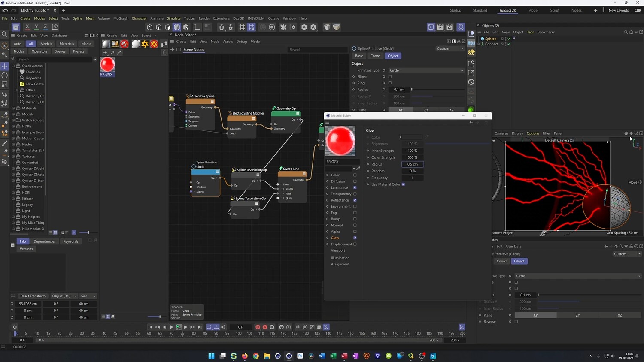Image resolution: width=644 pixels, height=362 pixels.
Task: Collapse Quick Access tree in asset browser
Action: 13,66
